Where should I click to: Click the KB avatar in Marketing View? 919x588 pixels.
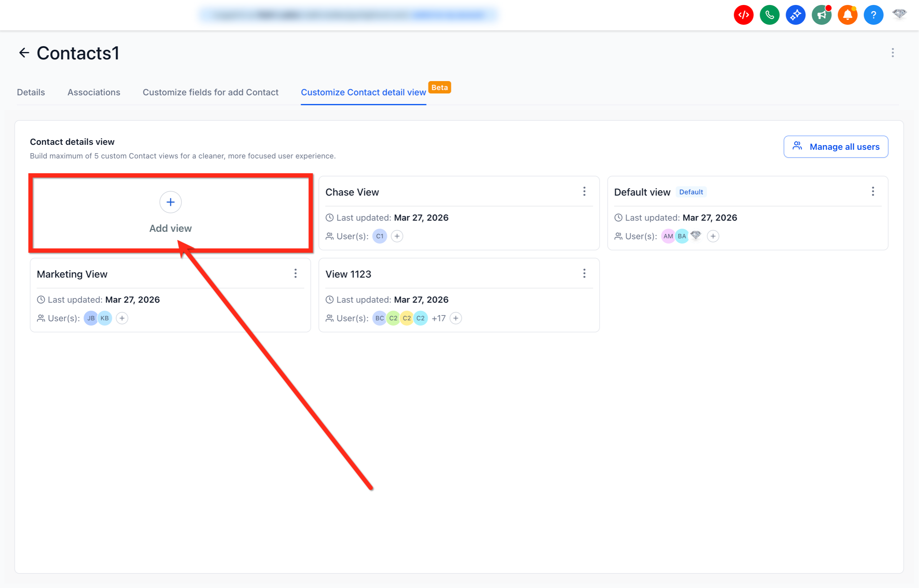[105, 318]
